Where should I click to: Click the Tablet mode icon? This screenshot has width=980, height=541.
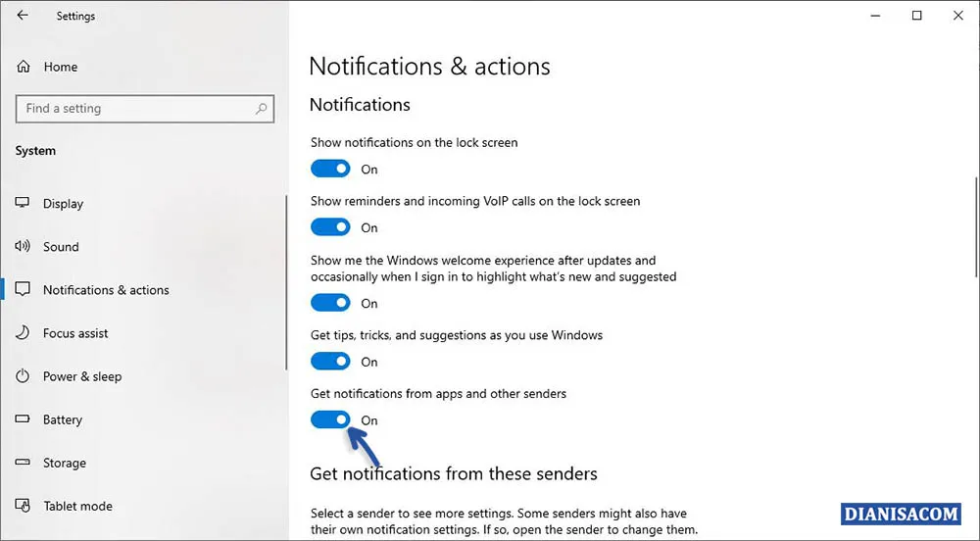pos(23,506)
